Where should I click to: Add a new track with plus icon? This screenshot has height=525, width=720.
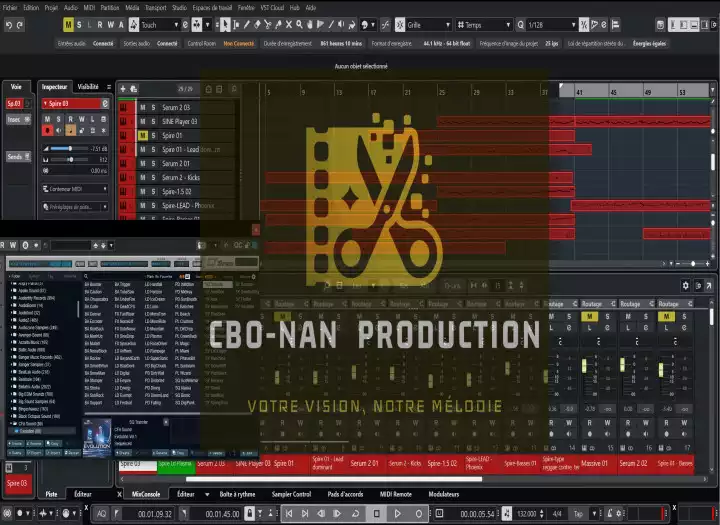coord(123,89)
